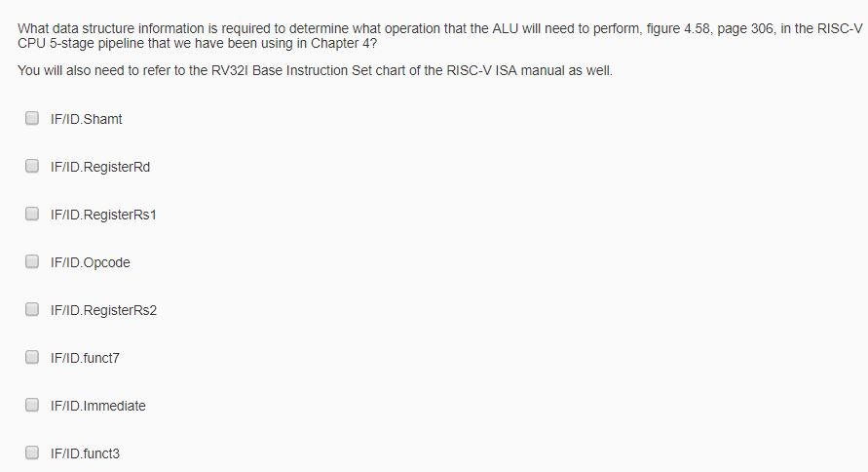This screenshot has width=868, height=472.
Task: Click the IF/ID.Opcode label text
Action: [x=91, y=262]
